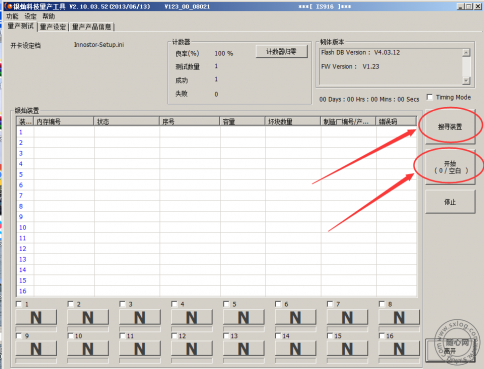Click the 搜寻装置 button

450,127
